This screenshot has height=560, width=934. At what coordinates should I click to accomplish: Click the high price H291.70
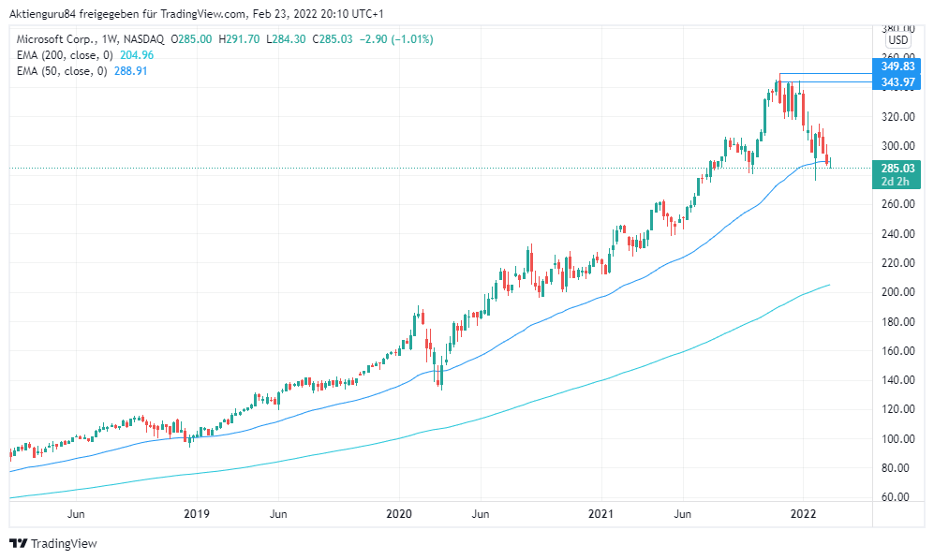[x=239, y=39]
